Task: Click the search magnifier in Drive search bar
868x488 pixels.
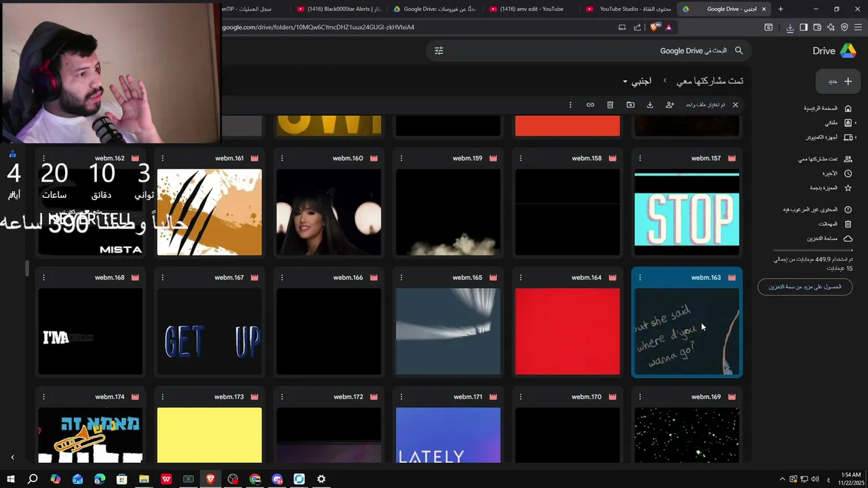Action: (x=739, y=51)
